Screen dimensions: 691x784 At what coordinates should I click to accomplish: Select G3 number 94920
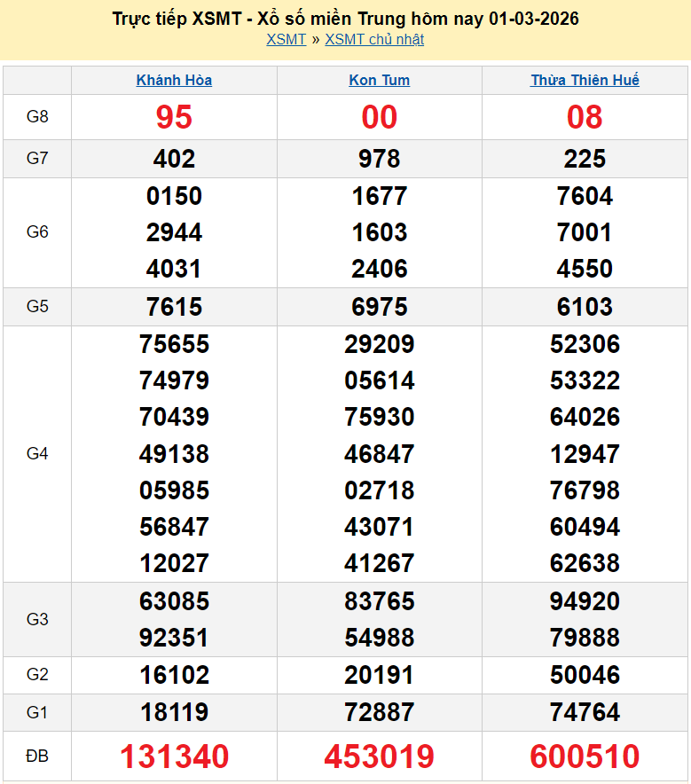585,601
